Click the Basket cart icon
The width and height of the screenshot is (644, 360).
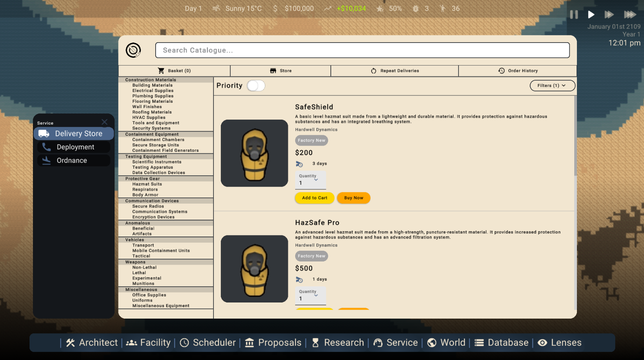(161, 71)
